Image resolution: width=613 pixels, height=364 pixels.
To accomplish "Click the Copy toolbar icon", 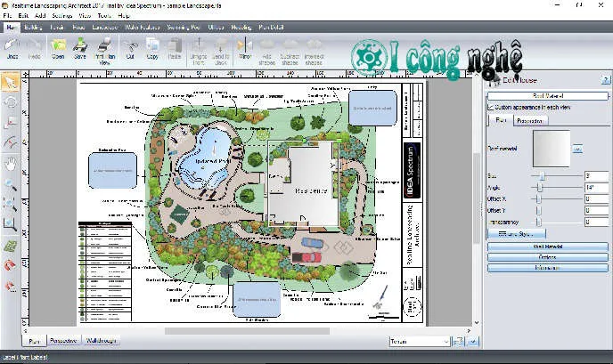I will point(152,49).
